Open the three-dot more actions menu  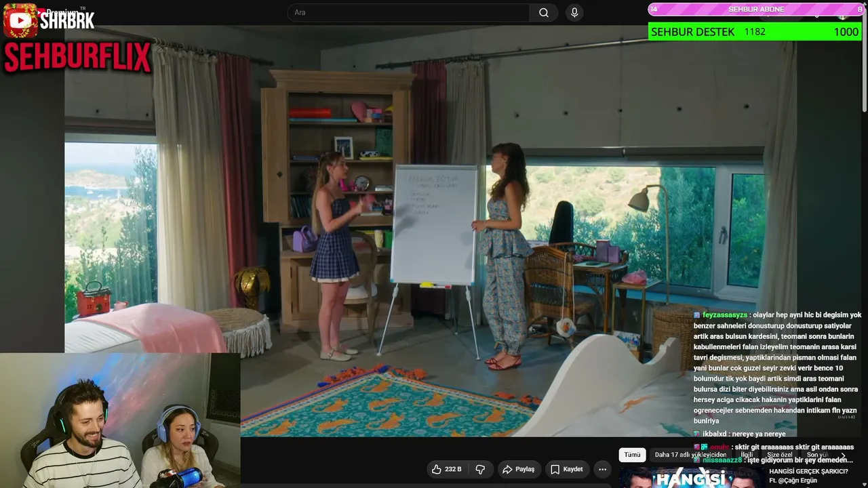coord(602,469)
